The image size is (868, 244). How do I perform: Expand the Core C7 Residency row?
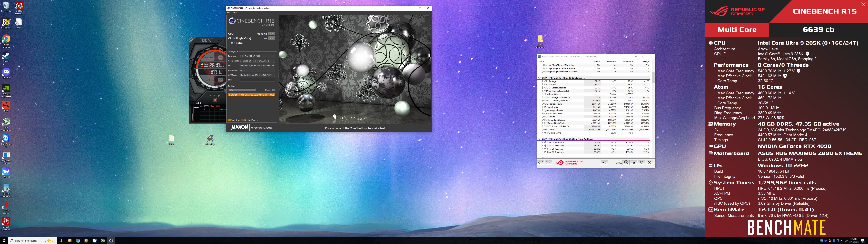542,152
